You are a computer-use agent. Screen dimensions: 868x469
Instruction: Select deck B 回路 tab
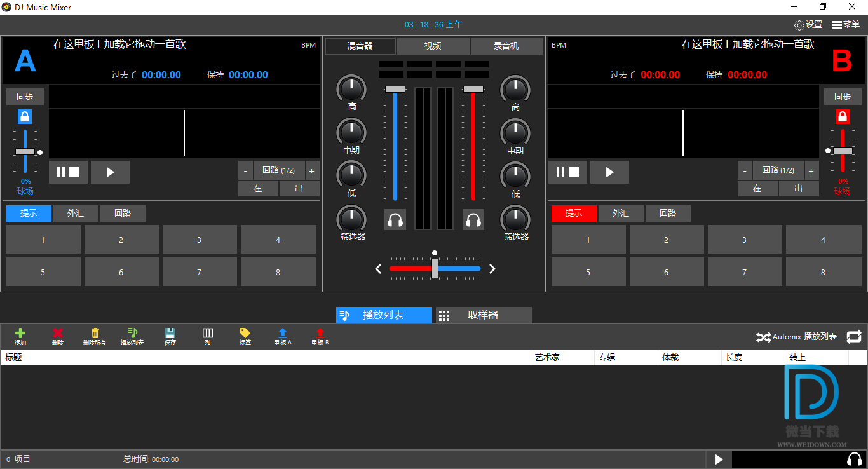[x=668, y=214]
